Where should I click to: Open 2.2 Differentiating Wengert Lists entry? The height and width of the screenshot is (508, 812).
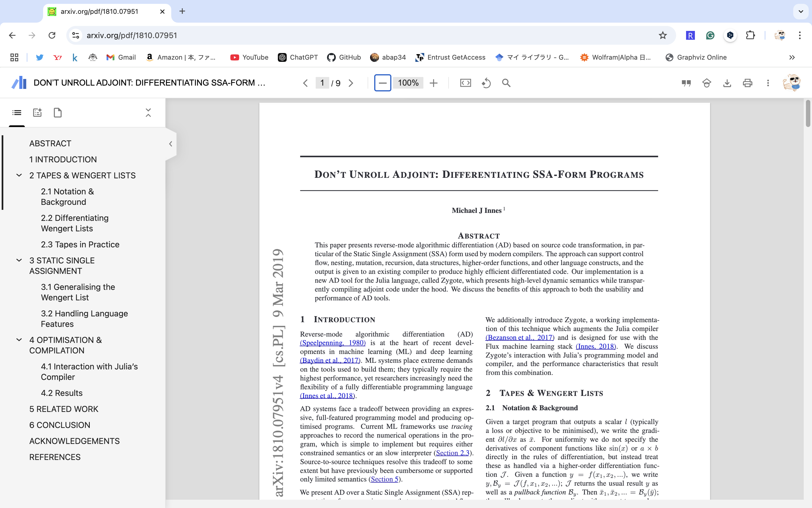click(x=75, y=223)
